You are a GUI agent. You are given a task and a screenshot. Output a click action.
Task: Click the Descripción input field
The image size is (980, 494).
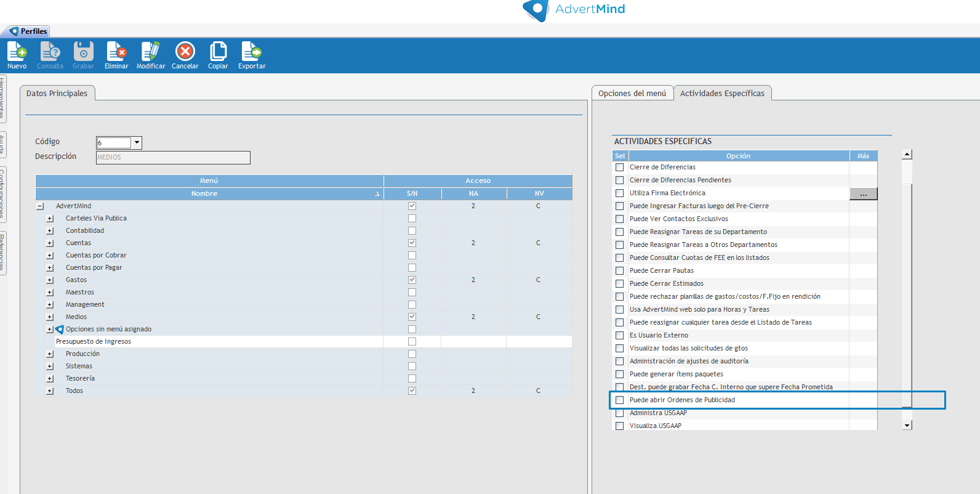click(173, 158)
